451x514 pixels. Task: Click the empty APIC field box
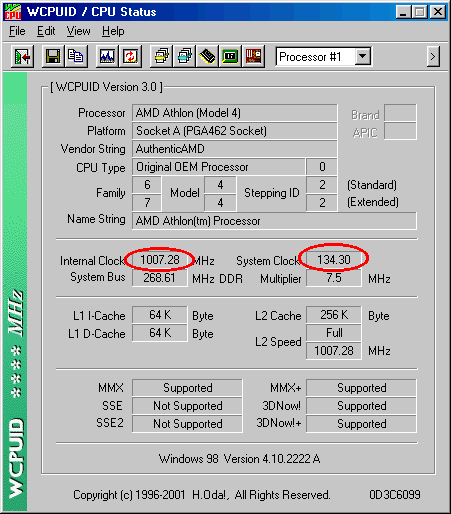[400, 131]
